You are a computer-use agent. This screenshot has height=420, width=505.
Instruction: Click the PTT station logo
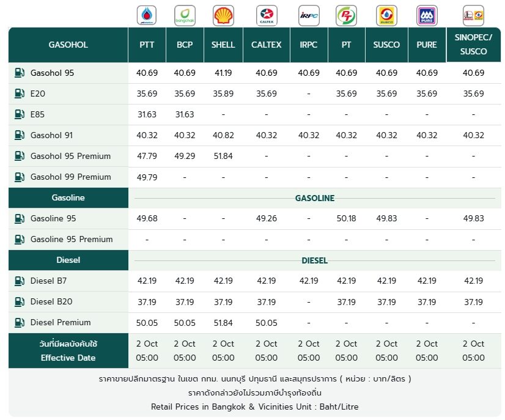tap(147, 15)
